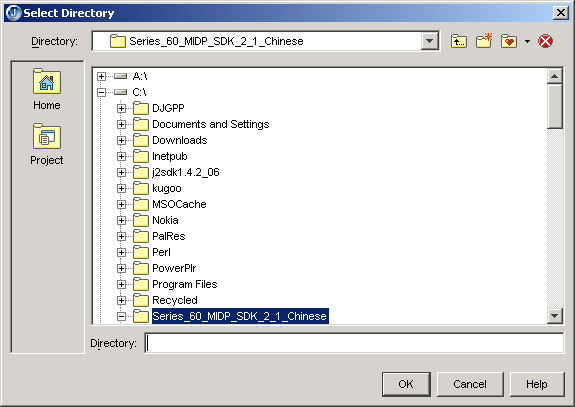Jump to Project directory shortcut

click(47, 144)
